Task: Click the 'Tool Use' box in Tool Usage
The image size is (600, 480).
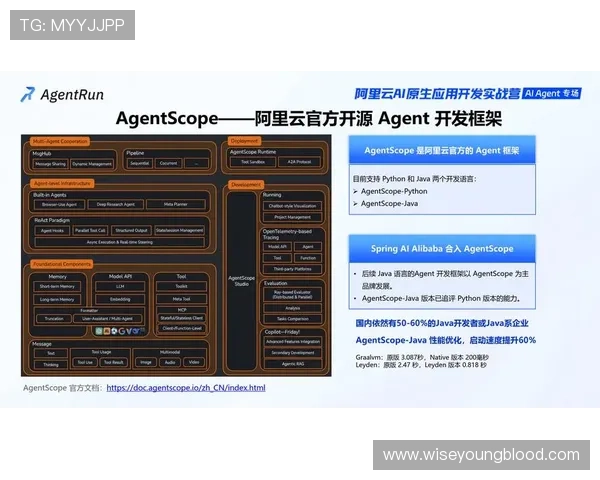Action: tap(85, 362)
